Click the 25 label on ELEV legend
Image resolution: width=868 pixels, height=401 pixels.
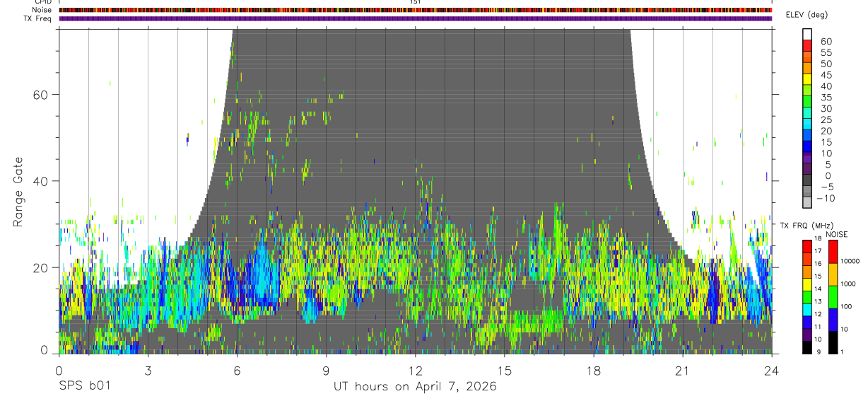(826, 120)
